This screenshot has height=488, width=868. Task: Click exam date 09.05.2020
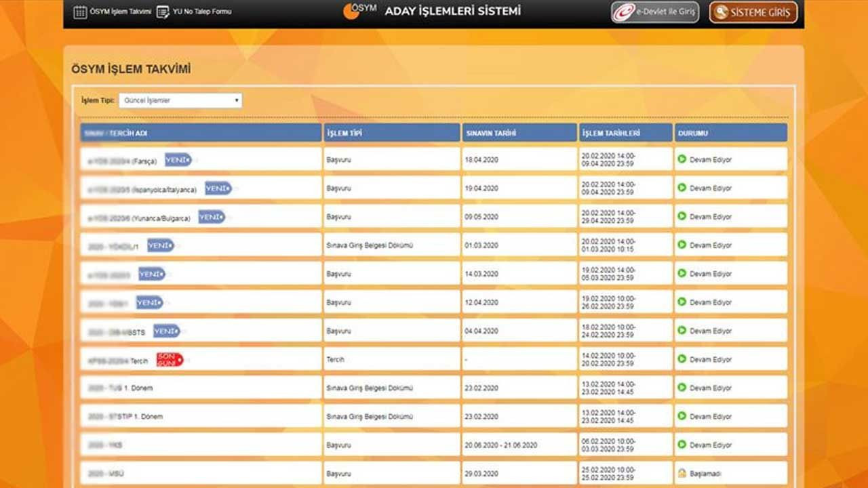pos(481,217)
